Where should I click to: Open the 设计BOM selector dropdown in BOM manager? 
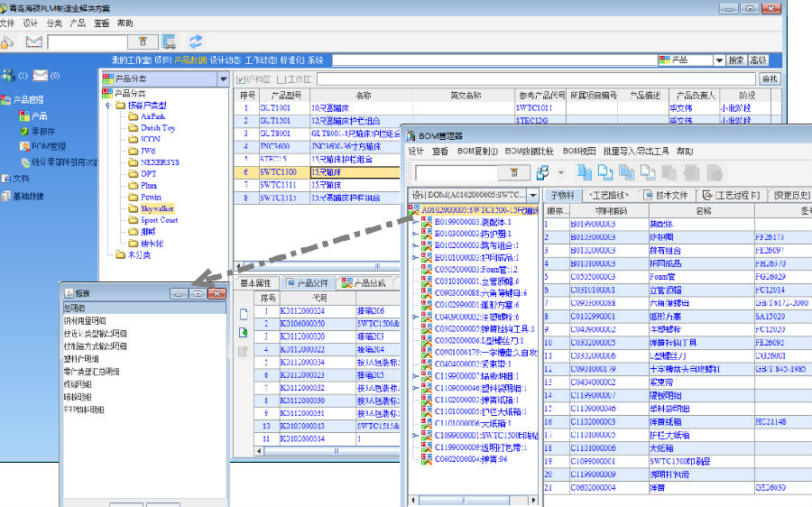point(533,195)
